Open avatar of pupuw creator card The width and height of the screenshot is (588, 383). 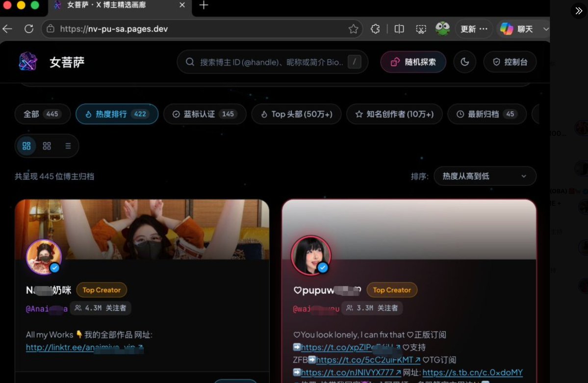[x=311, y=255]
